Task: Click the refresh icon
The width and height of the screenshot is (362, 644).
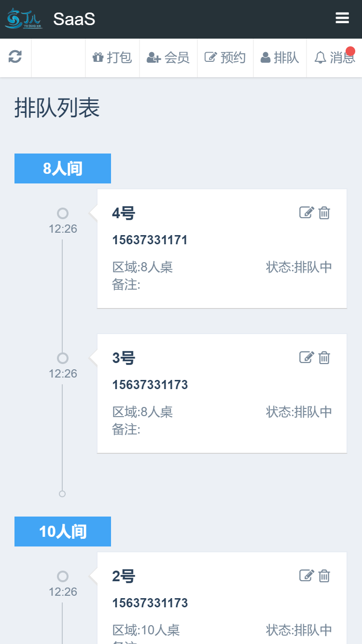Action: 15,57
